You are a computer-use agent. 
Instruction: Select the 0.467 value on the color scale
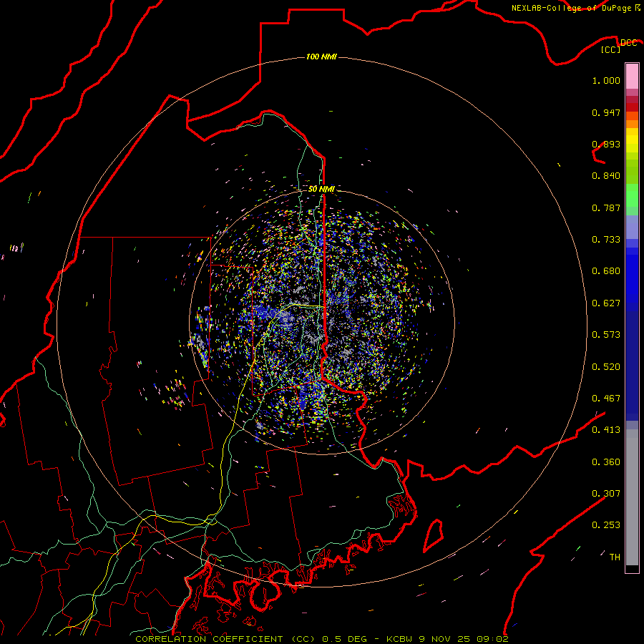click(606, 399)
